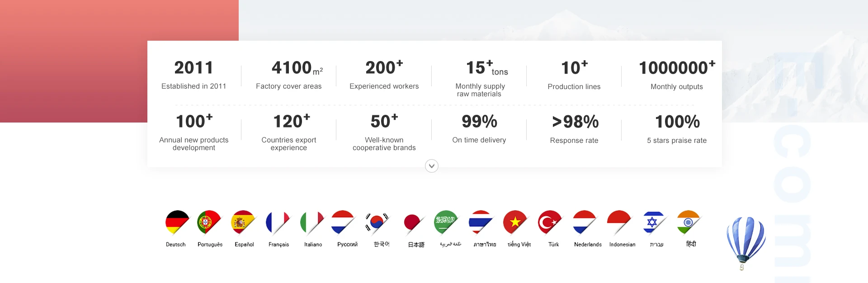
Task: Click the German flag icon
Action: pyautogui.click(x=176, y=222)
